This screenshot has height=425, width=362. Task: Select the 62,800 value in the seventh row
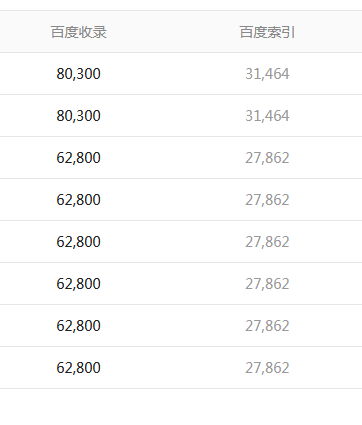pos(78,326)
